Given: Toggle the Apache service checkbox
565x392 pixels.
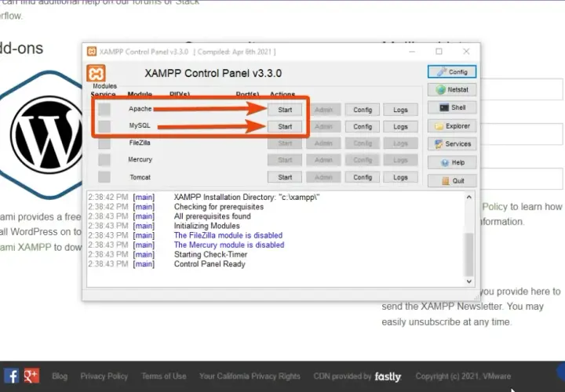Looking at the screenshot, I should pos(104,110).
